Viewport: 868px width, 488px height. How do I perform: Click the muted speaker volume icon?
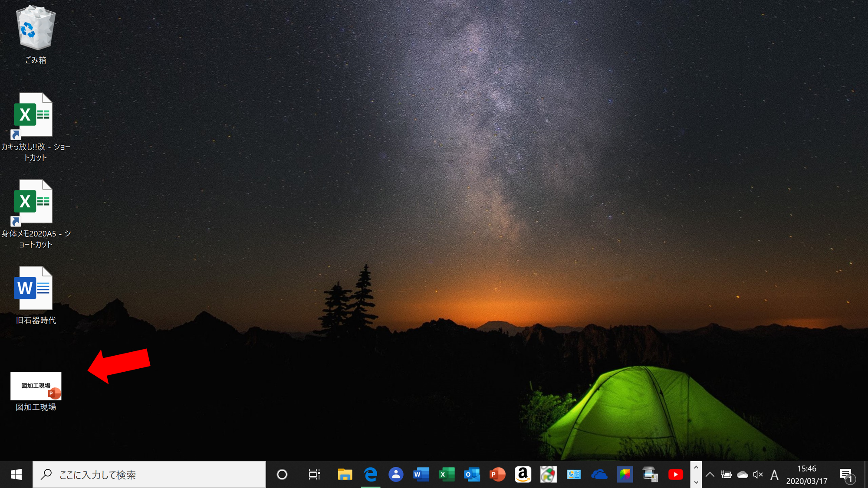pos(758,475)
